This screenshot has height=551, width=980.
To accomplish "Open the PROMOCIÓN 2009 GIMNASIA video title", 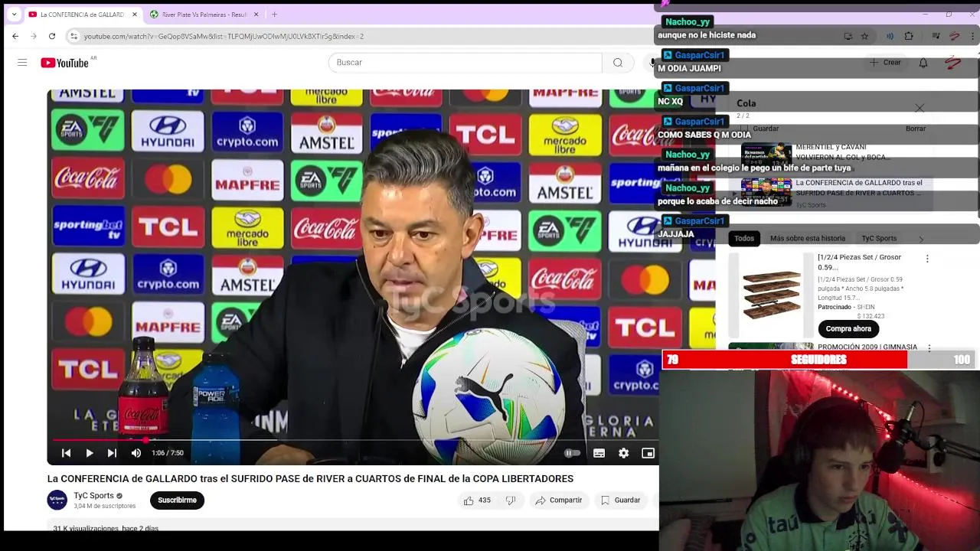I will 867,347.
